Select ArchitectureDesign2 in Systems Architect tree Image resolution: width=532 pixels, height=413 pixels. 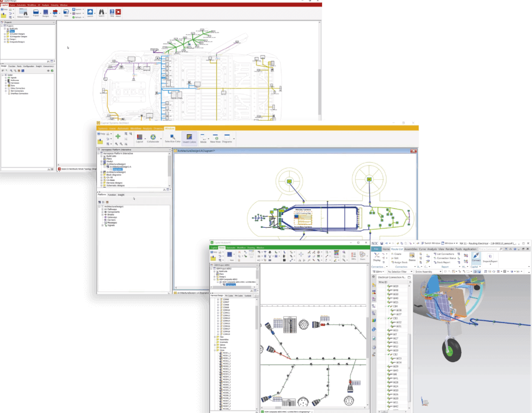pos(116,172)
